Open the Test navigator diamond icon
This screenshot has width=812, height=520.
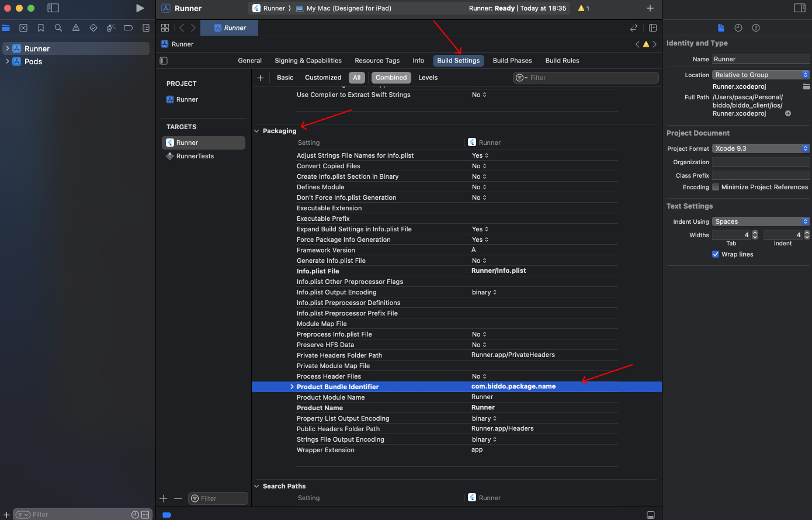(x=93, y=27)
